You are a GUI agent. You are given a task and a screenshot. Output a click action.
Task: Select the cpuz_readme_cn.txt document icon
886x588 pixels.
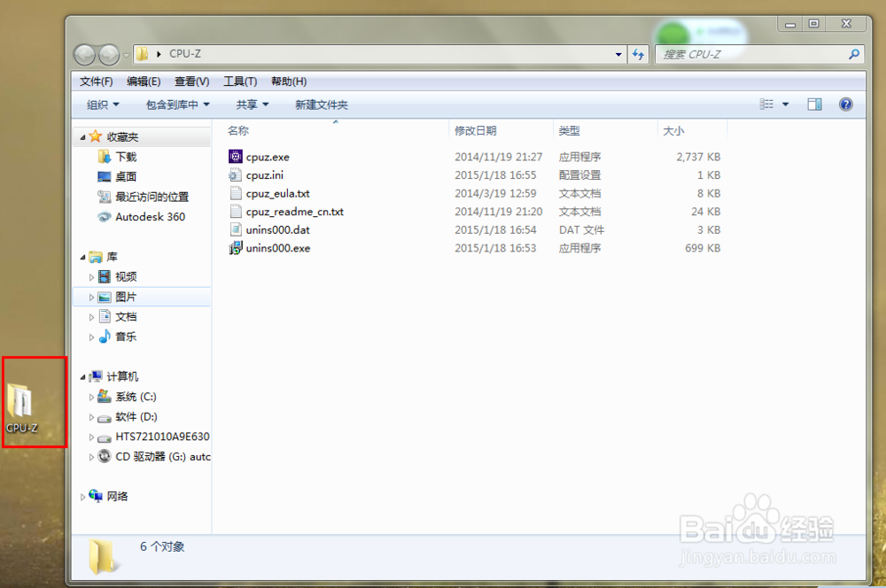(x=235, y=212)
